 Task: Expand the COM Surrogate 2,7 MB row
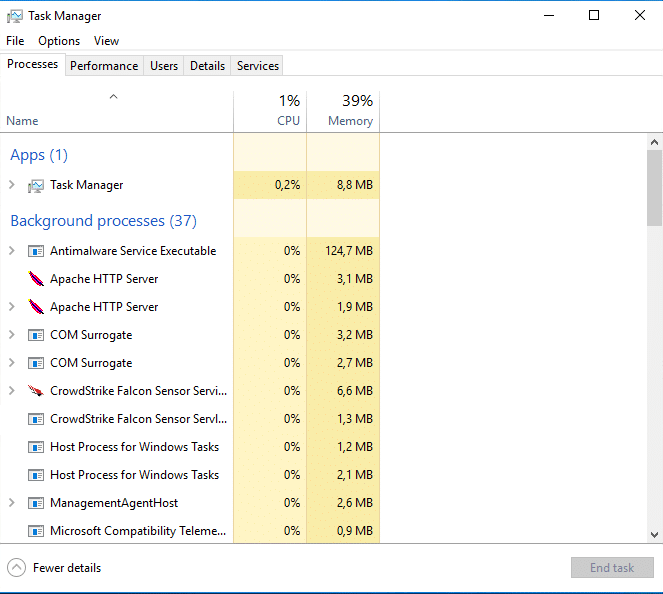[x=12, y=363]
